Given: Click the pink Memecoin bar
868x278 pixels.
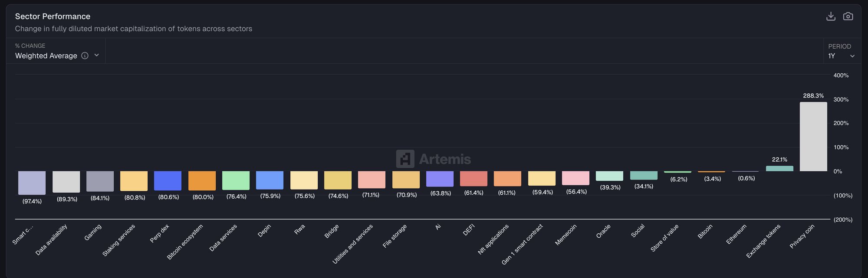Looking at the screenshot, I should click(x=575, y=178).
